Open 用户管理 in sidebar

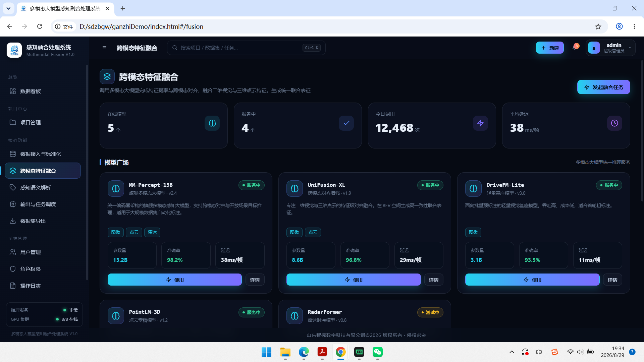pos(43,252)
